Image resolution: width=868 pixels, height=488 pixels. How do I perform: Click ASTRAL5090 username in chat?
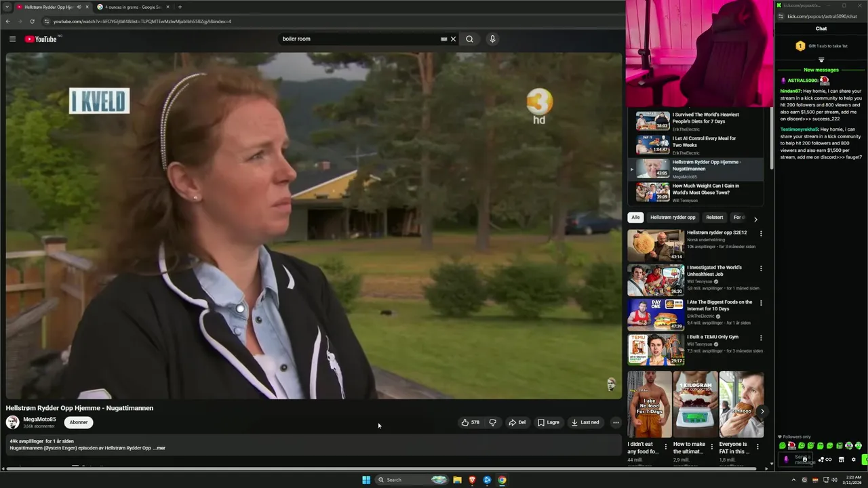tap(802, 81)
